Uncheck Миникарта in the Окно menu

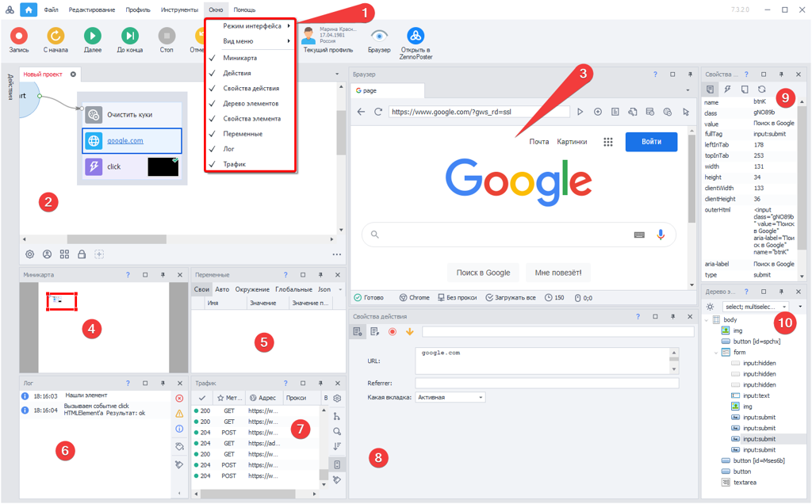pos(212,58)
